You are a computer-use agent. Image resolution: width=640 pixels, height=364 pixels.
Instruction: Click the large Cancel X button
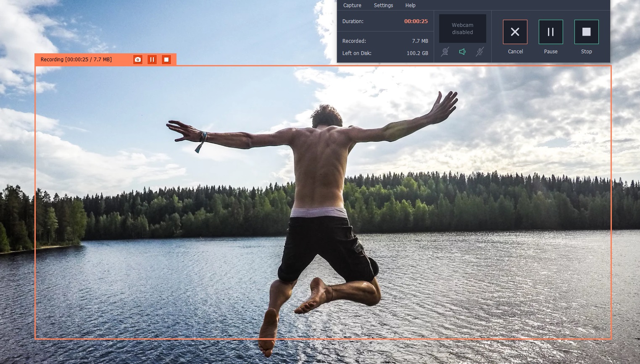[x=515, y=32]
